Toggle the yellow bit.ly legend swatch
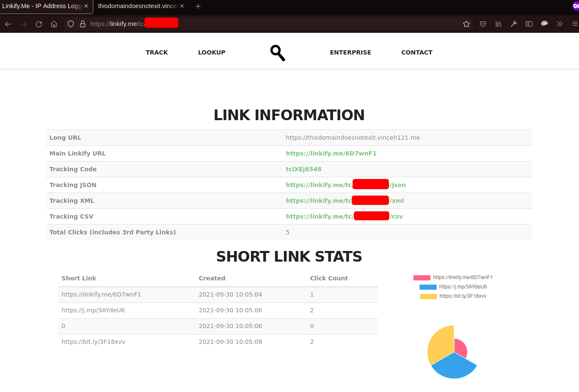The height and width of the screenshot is (392, 579). tap(428, 297)
